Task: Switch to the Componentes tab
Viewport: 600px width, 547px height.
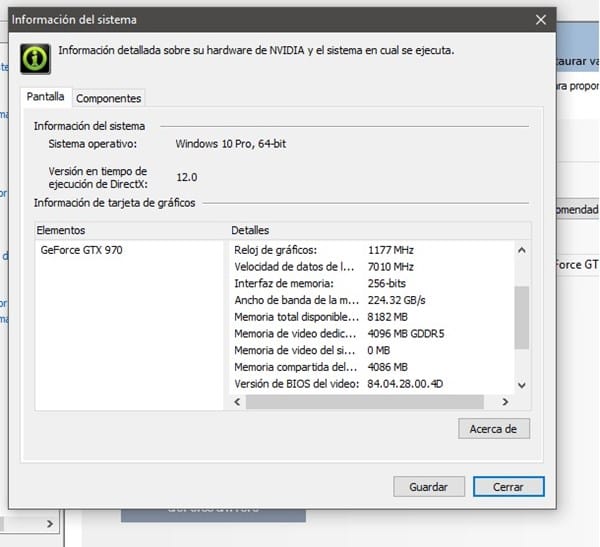Action: tap(109, 98)
